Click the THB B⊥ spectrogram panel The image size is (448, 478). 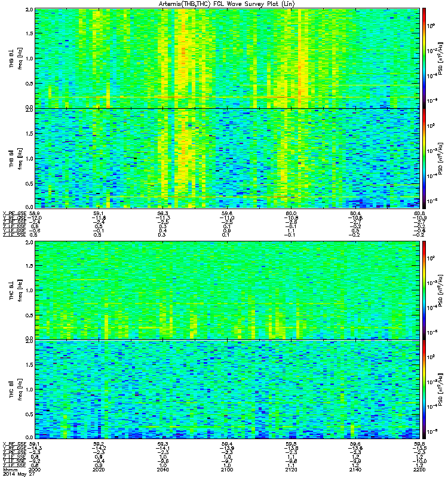coord(228,58)
